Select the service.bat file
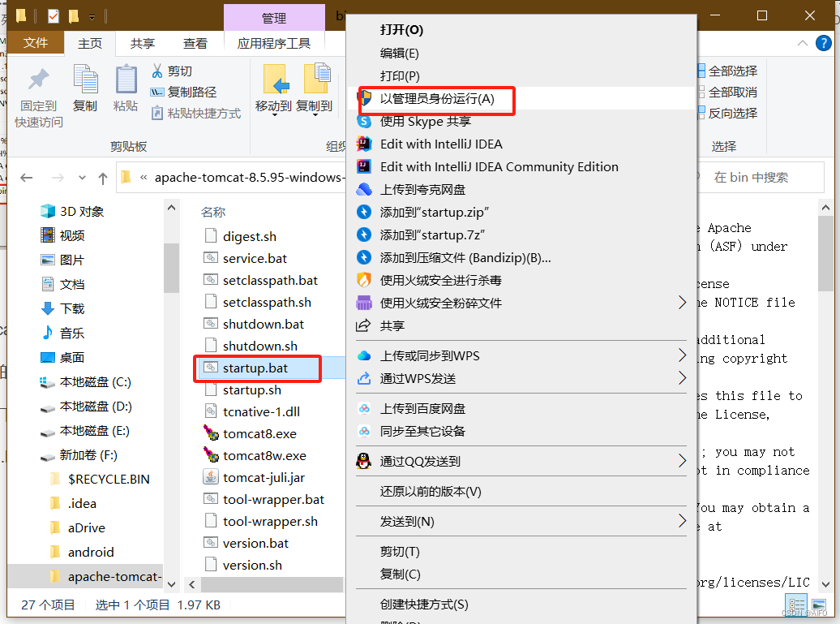Image resolution: width=840 pixels, height=624 pixels. coord(255,258)
